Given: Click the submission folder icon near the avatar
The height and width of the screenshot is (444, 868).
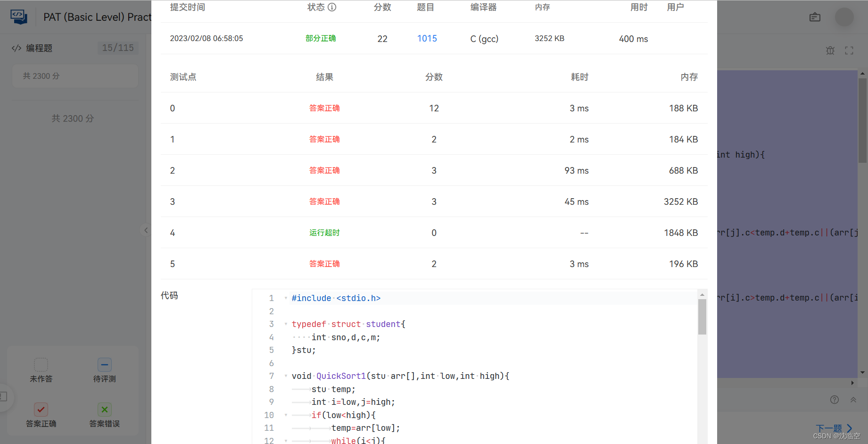Looking at the screenshot, I should [815, 17].
